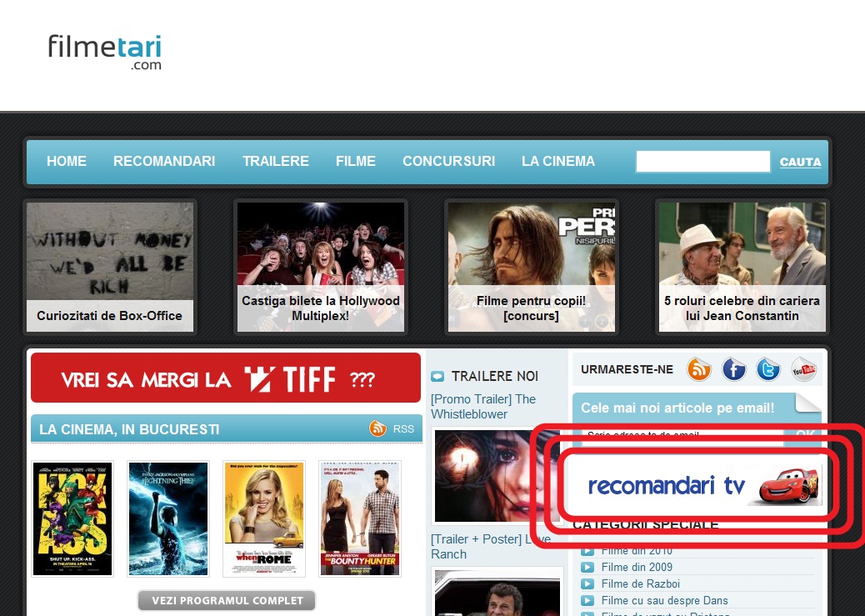Open the Whistleblower promo trailer link

482,406
